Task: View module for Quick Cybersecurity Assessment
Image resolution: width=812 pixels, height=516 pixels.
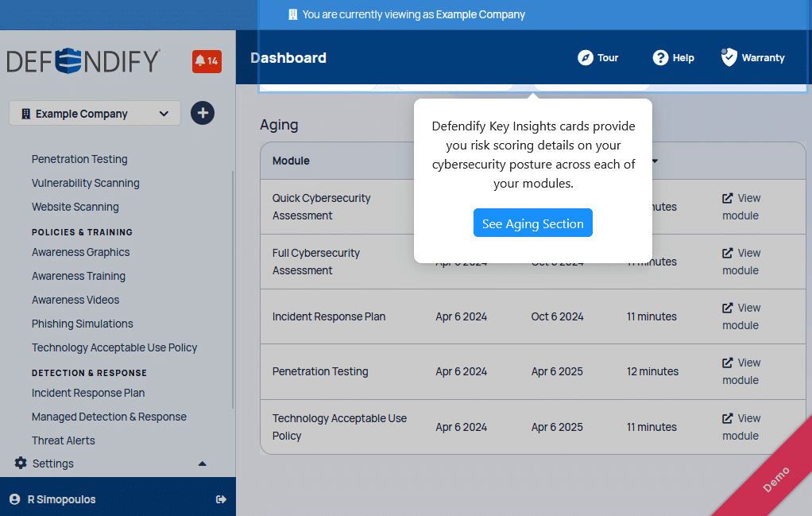Action: (741, 207)
